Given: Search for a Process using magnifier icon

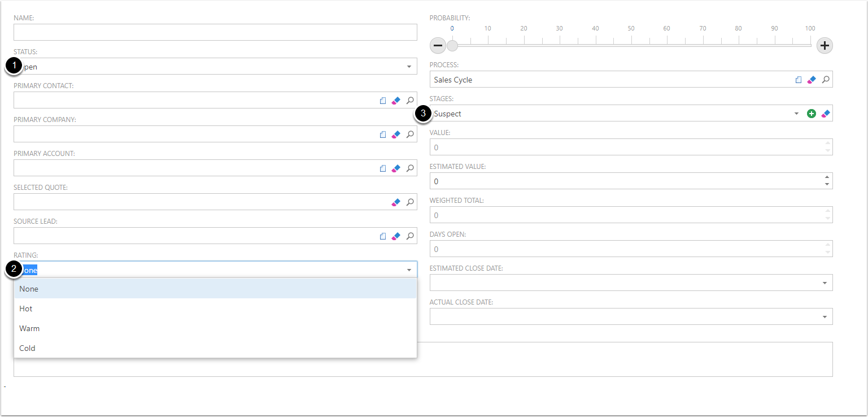Looking at the screenshot, I should [x=826, y=80].
